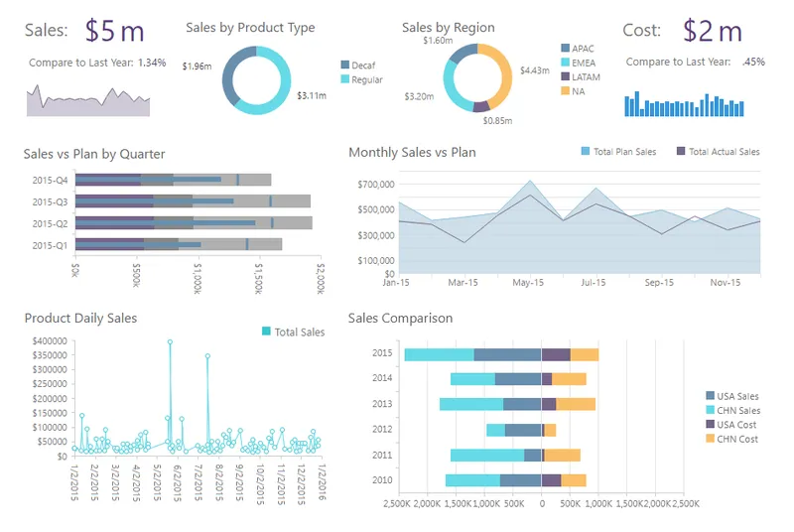Toggle APAC in the region legend
The height and width of the screenshot is (532, 794).
pos(578,49)
